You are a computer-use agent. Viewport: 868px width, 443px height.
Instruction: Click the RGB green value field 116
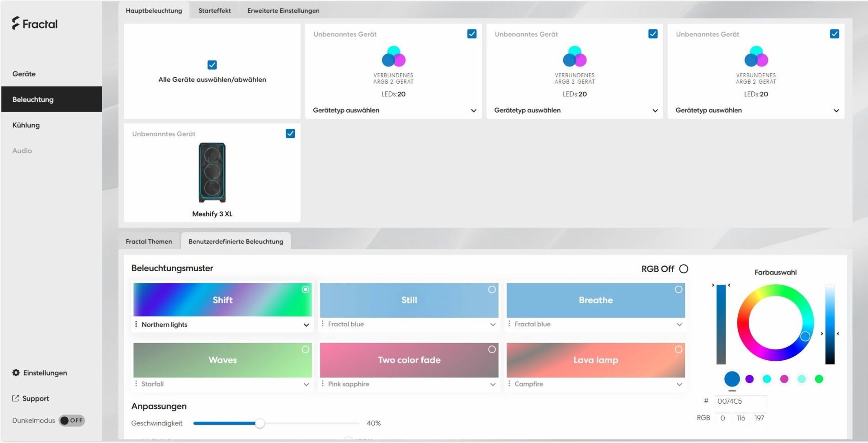[741, 418]
